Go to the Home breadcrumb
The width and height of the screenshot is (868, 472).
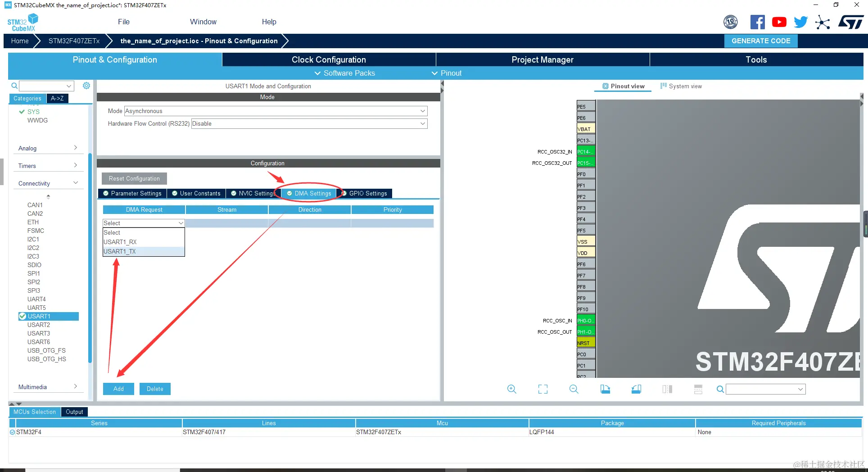[20, 41]
